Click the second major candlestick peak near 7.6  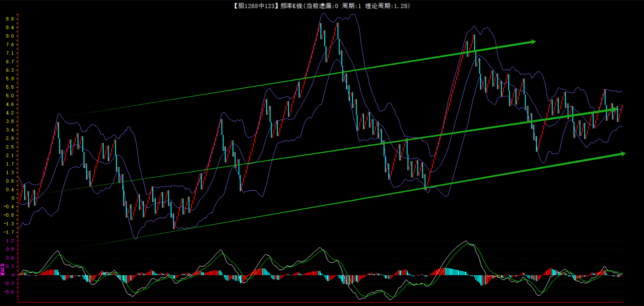474,35
